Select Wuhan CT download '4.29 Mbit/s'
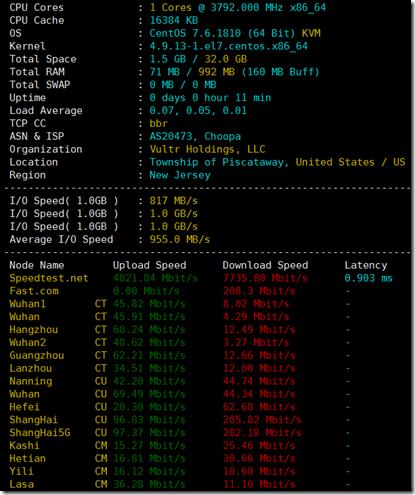The image size is (415, 495). point(256,317)
